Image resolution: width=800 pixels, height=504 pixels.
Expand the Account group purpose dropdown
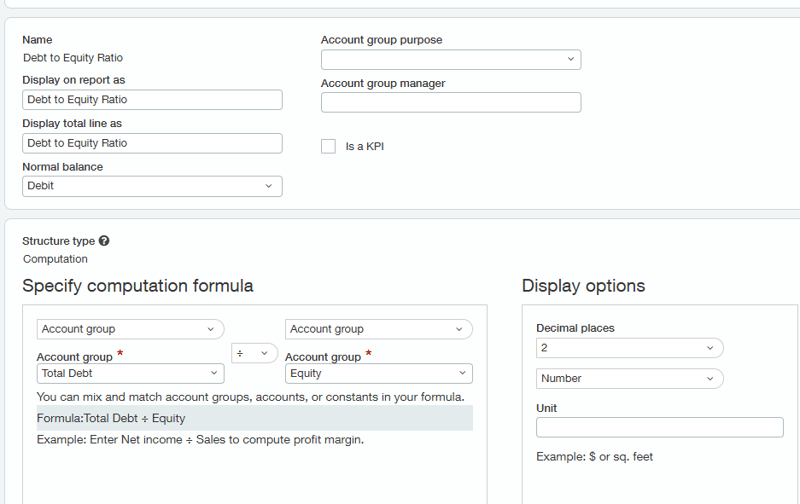click(x=450, y=59)
